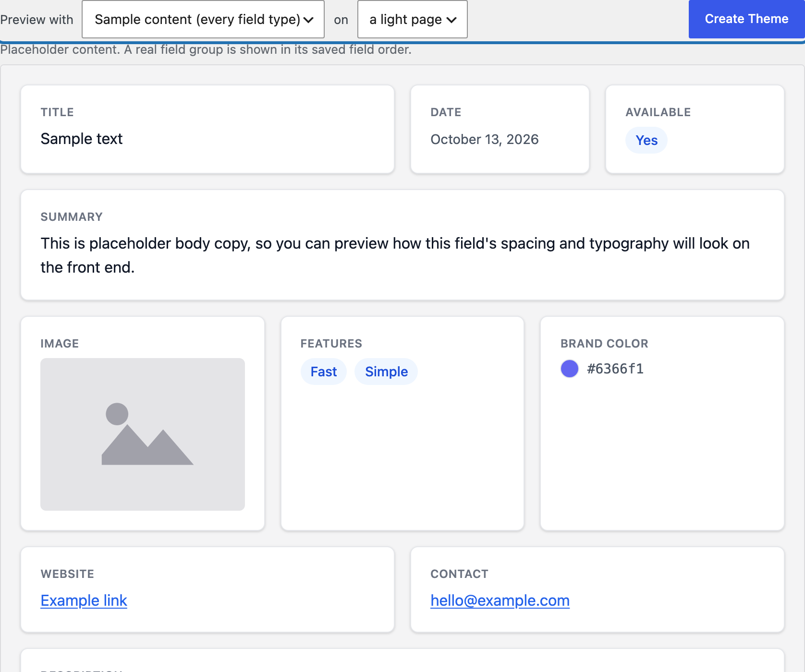Click the 'Yes' availability badge
The width and height of the screenshot is (805, 672).
pyautogui.click(x=646, y=140)
